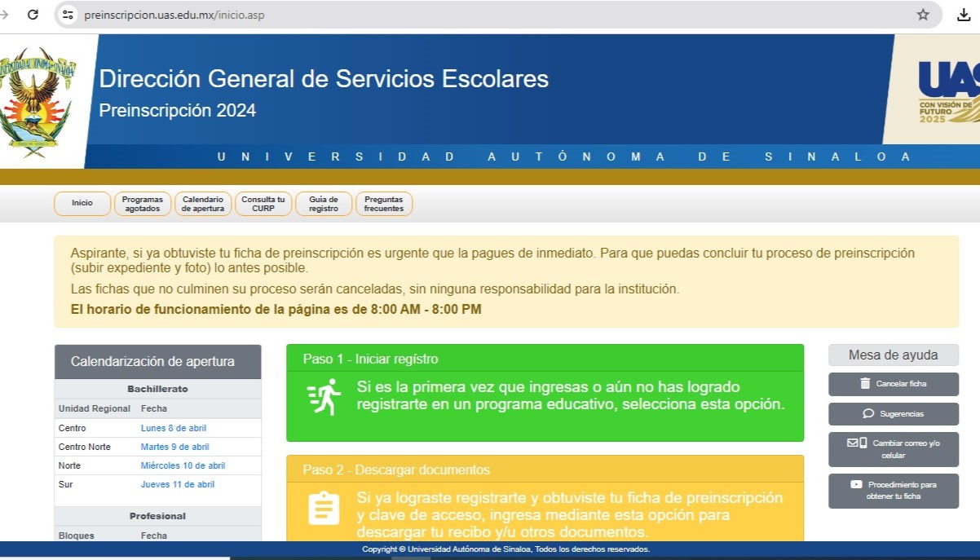Click the URL address bar field
Viewport: 980px width, 560px height.
pos(489,15)
